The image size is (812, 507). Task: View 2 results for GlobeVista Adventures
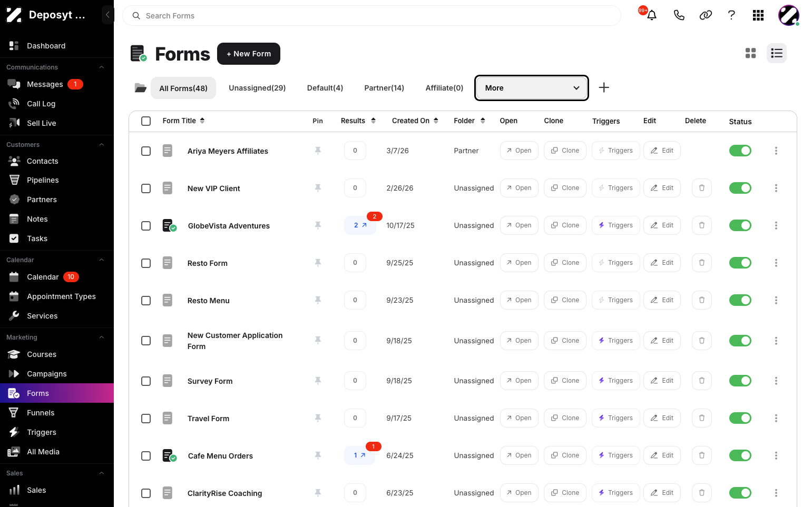click(x=360, y=225)
